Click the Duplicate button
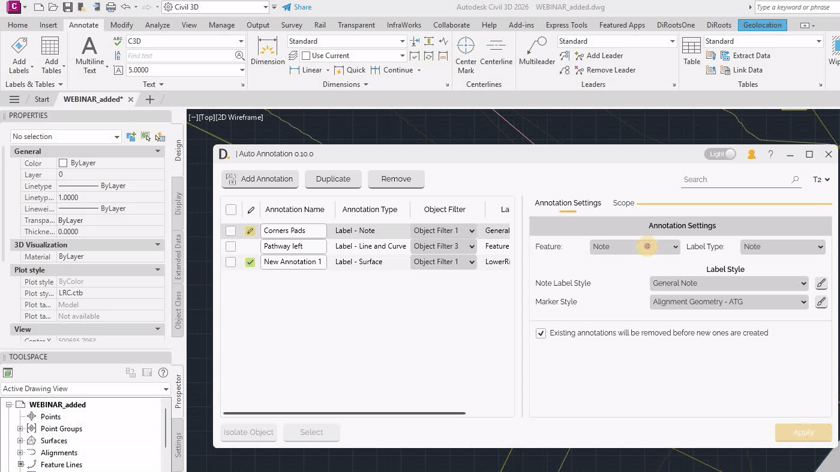The width and height of the screenshot is (840, 472). (x=333, y=179)
